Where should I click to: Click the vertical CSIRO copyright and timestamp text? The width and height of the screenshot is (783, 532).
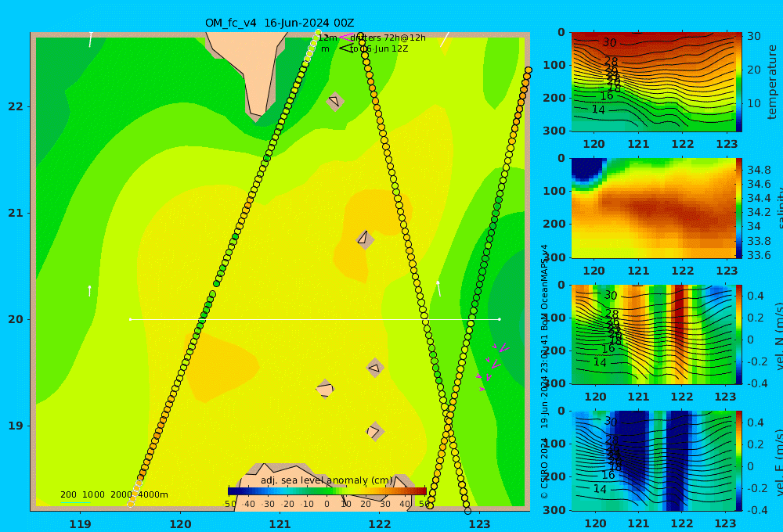tap(544, 372)
